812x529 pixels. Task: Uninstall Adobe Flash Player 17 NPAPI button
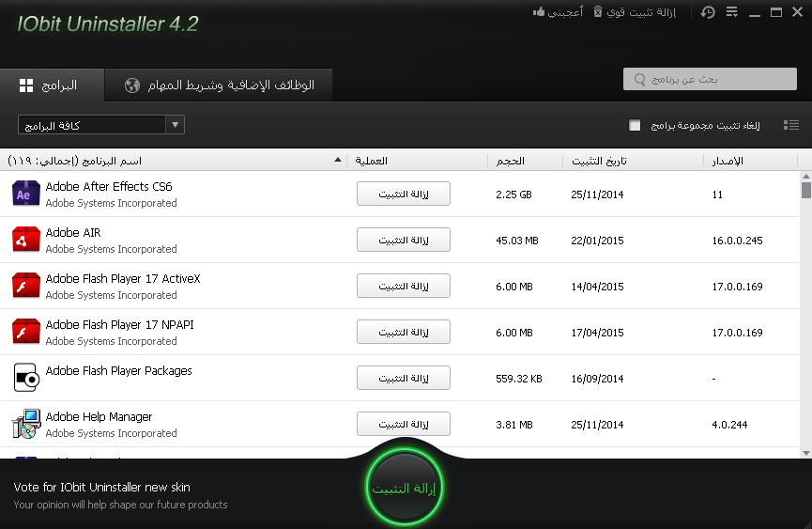tap(404, 332)
